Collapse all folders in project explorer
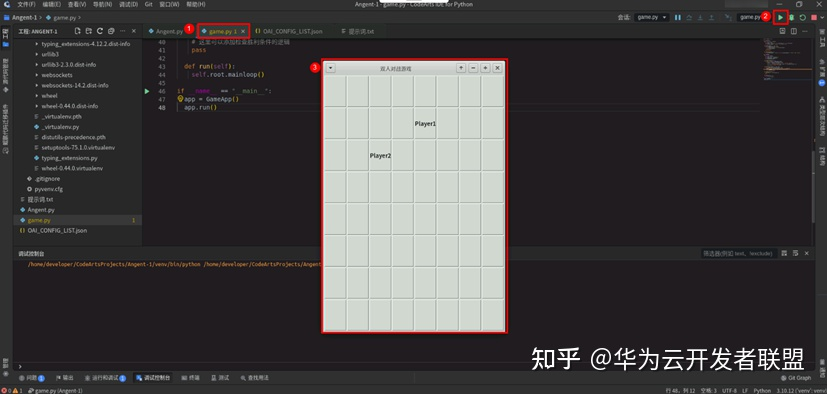 pyautogui.click(x=111, y=31)
